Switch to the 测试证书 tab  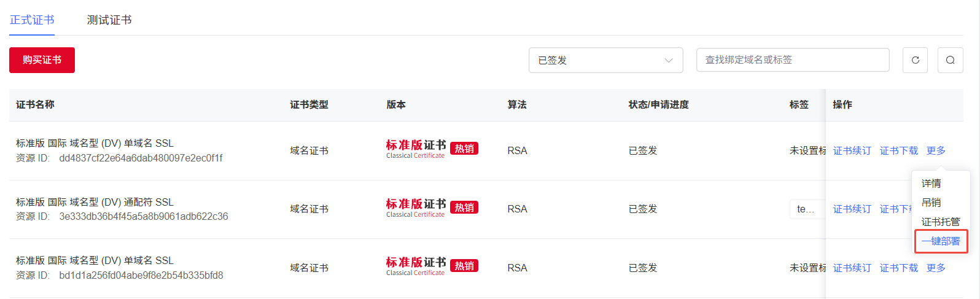click(x=109, y=20)
